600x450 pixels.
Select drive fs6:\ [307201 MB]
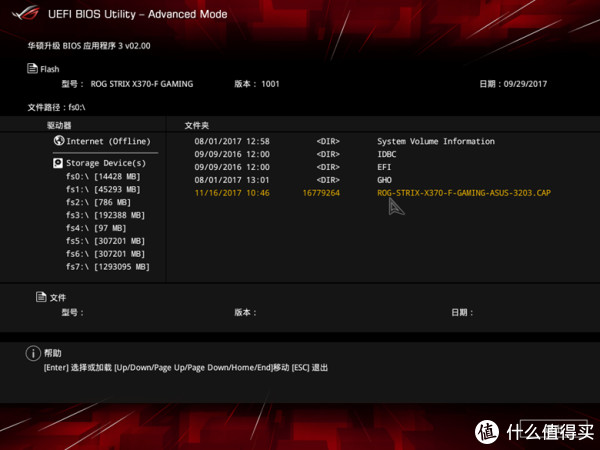(x=105, y=254)
